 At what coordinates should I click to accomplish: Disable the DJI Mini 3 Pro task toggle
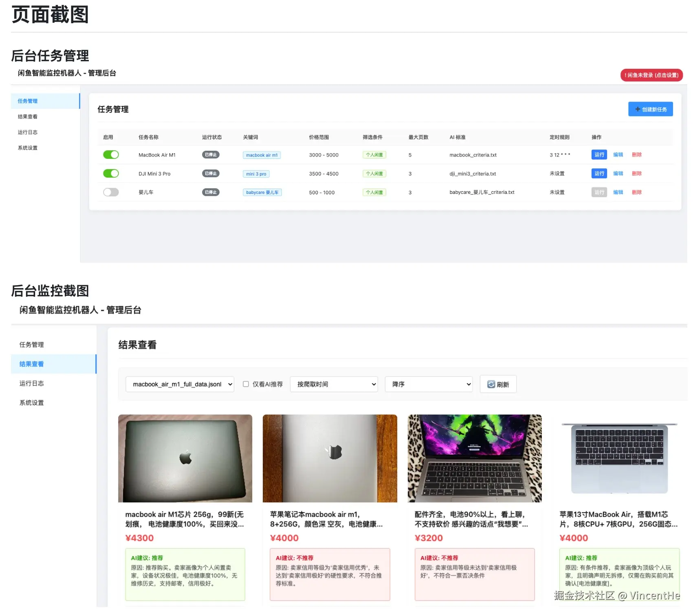[111, 173]
